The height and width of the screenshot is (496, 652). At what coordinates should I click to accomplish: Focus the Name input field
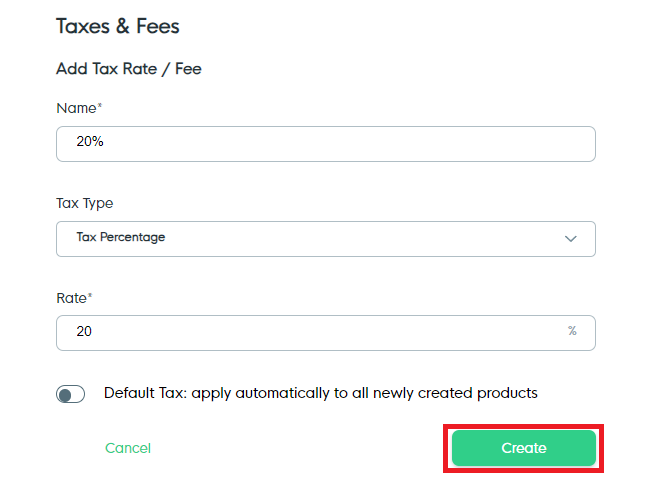[x=325, y=143]
